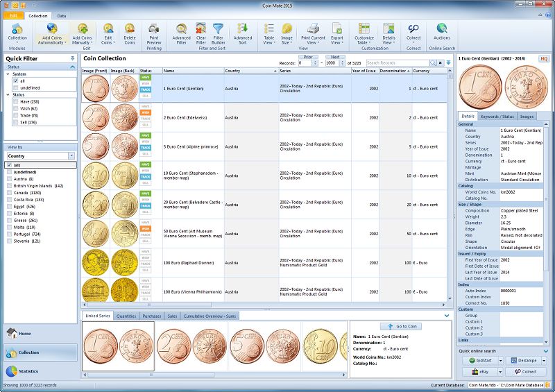Switch to the Data ribbon tab
This screenshot has height=392, width=555.
click(62, 16)
